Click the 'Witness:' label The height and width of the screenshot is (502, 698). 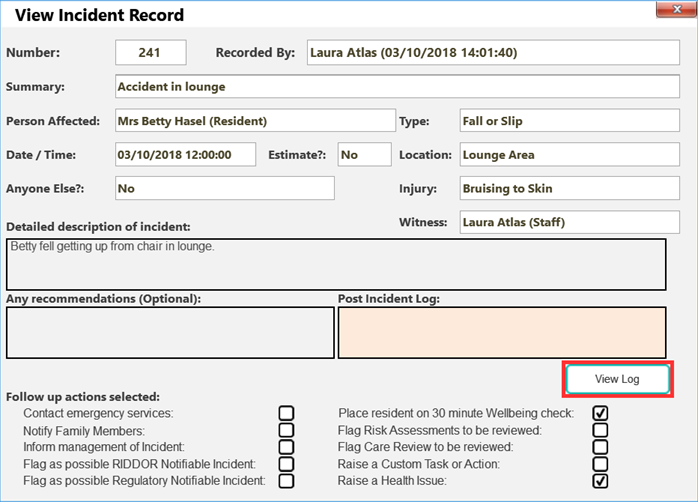tap(423, 222)
